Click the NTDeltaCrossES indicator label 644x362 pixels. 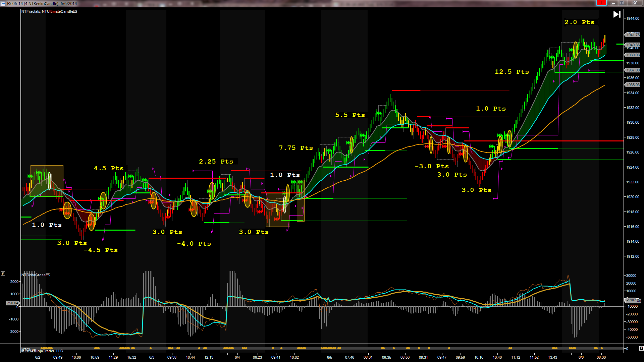(36, 275)
